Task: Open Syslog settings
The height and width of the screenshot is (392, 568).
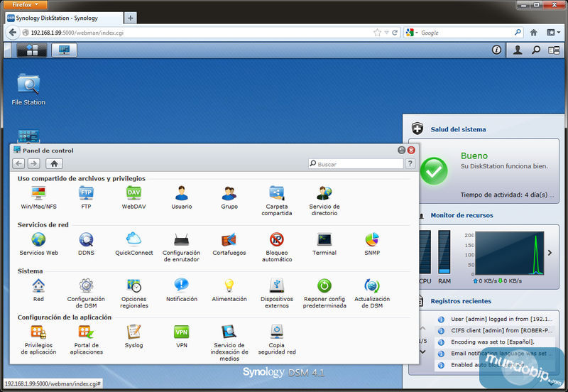Action: (133, 336)
